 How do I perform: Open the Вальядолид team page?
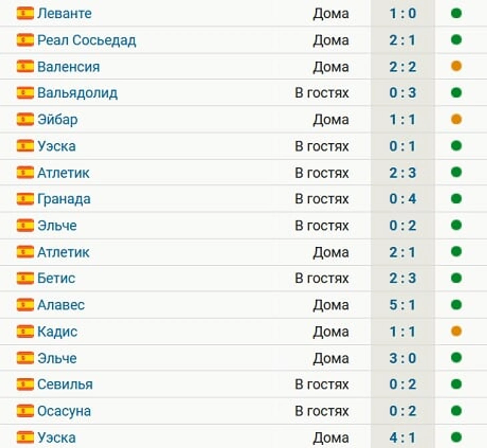coord(77,93)
